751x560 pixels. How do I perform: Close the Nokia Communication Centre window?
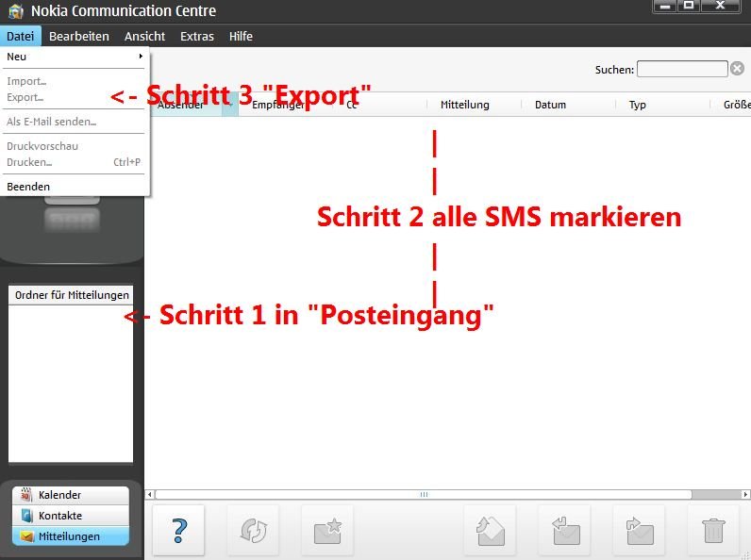point(721,6)
